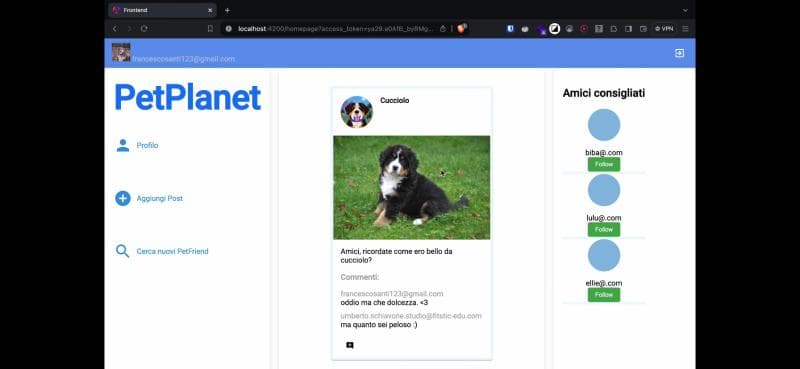Screen dimensions: 800x369
Task: Click comment 'ma quanto sei peloso :)'
Action: (x=379, y=325)
